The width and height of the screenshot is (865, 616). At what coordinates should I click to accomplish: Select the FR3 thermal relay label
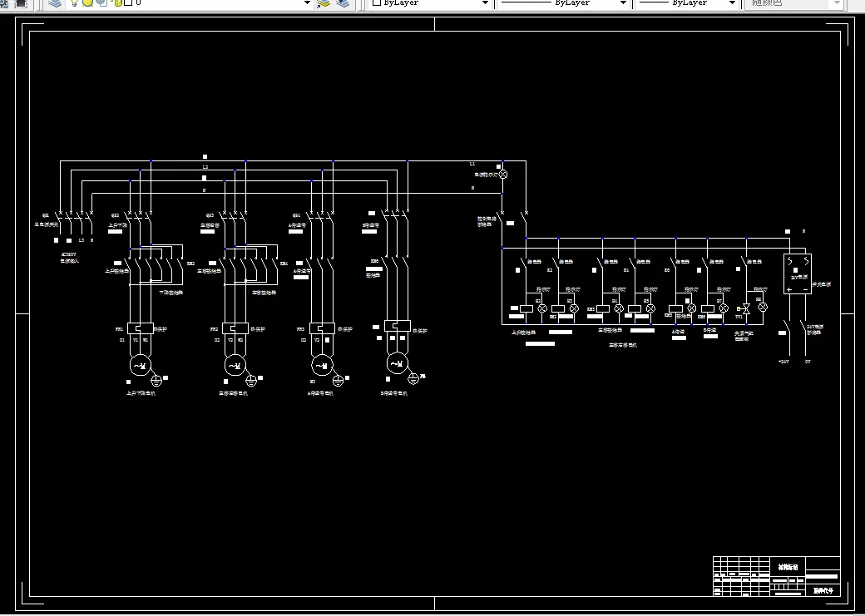(x=300, y=328)
